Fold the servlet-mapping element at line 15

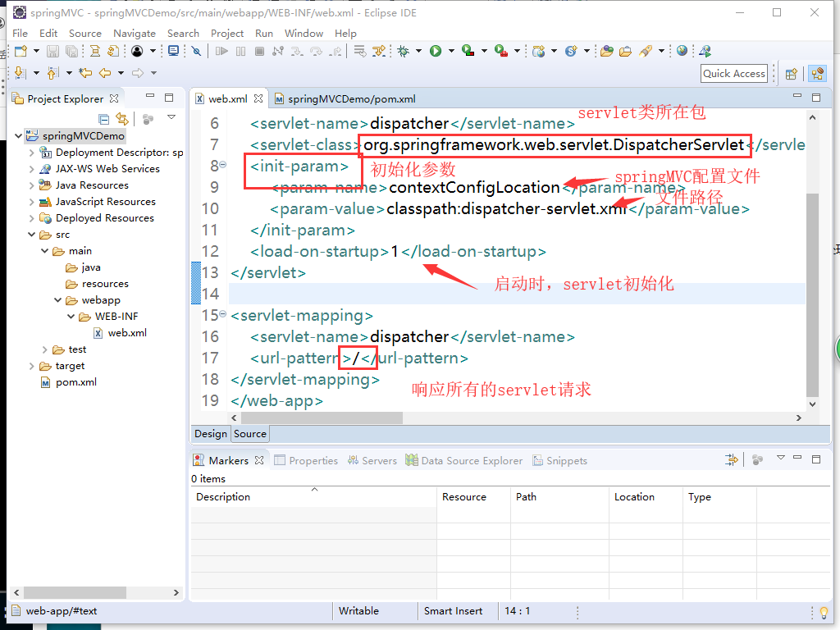pos(223,314)
